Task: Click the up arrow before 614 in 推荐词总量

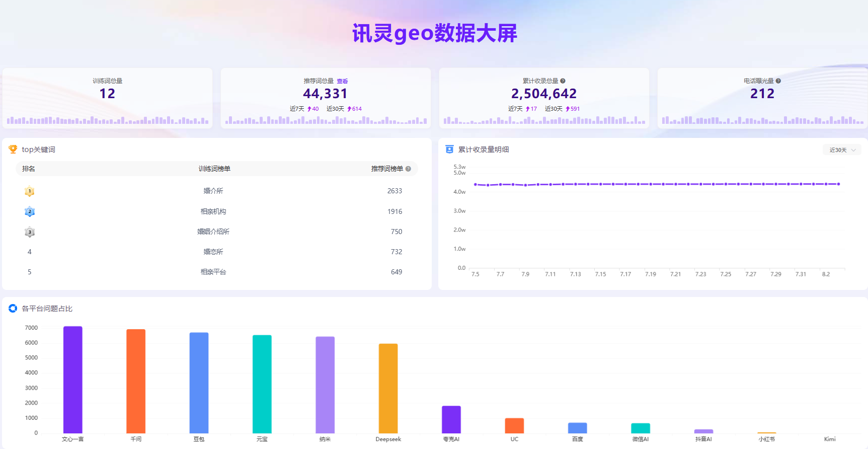Action: (x=349, y=109)
